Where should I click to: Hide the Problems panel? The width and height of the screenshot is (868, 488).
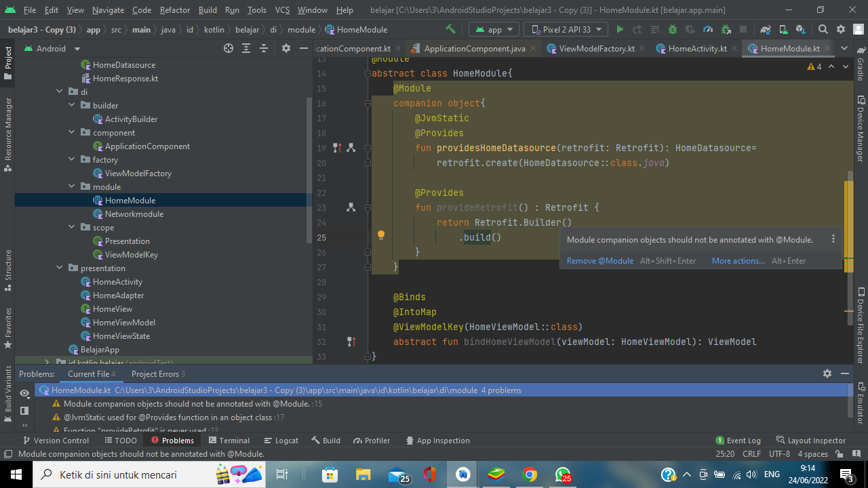845,373
